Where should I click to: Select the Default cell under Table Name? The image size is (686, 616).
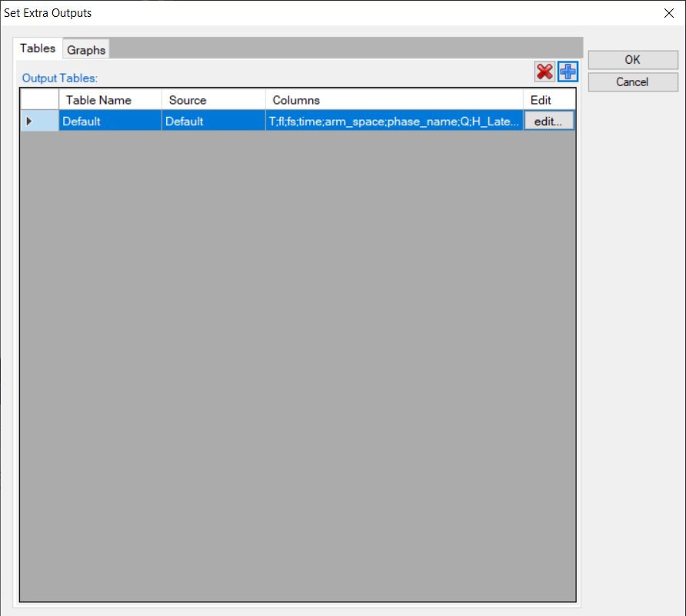[x=110, y=121]
